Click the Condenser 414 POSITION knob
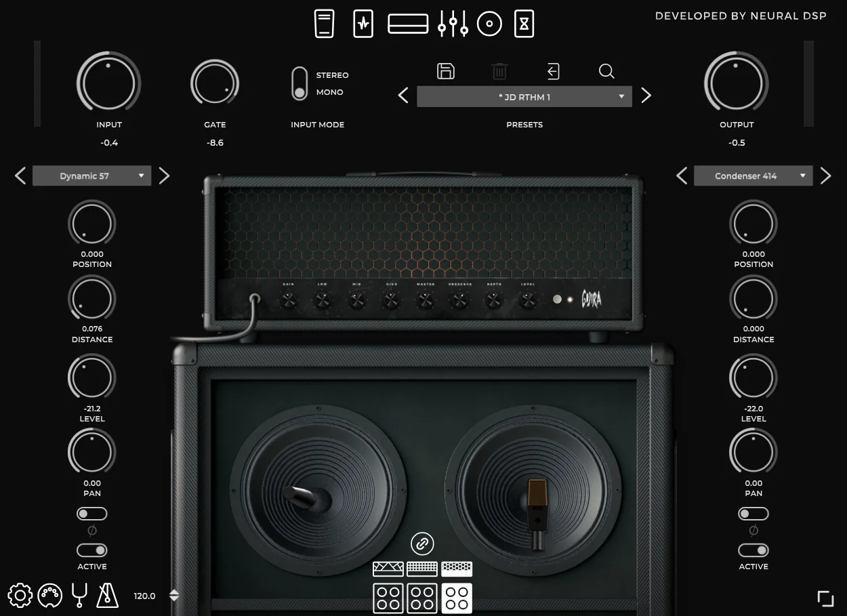 (753, 224)
